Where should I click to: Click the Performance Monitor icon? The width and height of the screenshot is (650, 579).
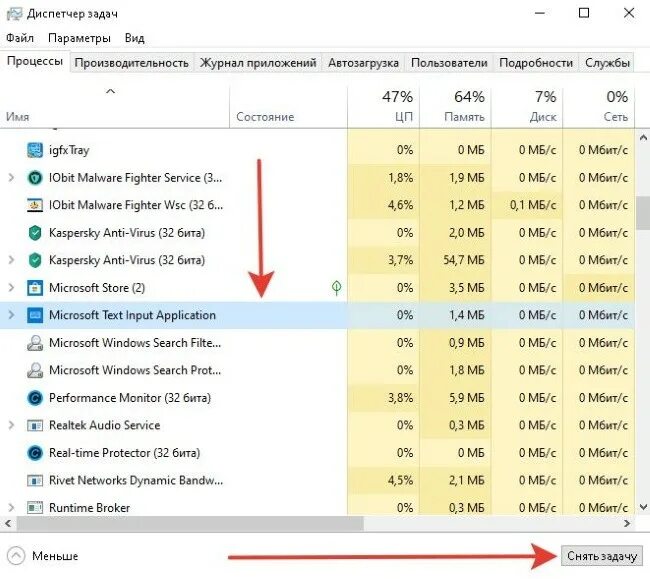[x=35, y=398]
